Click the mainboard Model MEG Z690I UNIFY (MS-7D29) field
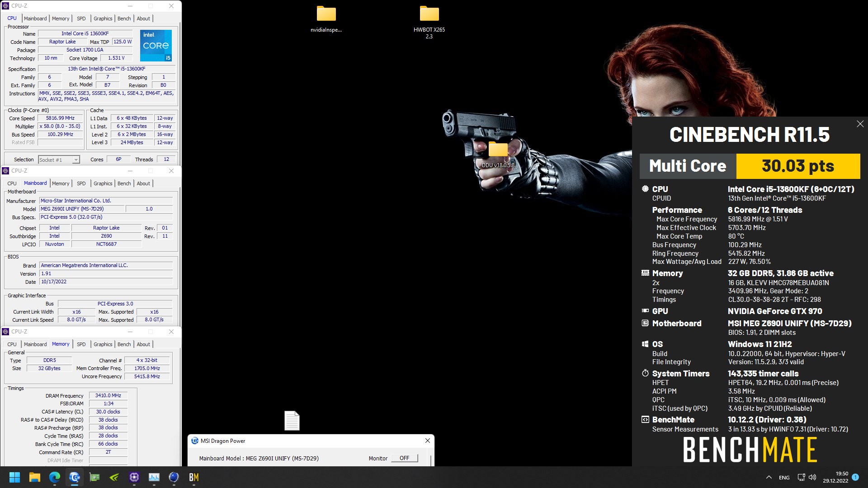 tap(81, 209)
